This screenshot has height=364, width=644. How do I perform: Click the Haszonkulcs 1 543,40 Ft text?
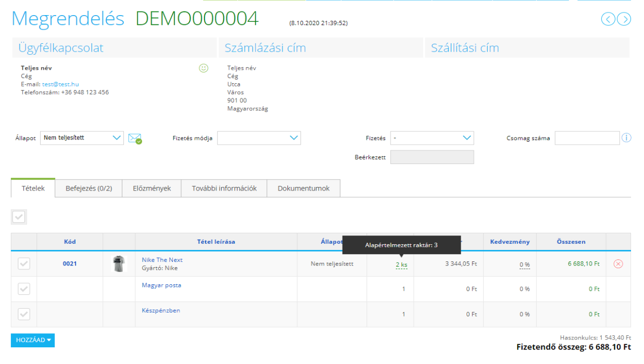pos(596,337)
